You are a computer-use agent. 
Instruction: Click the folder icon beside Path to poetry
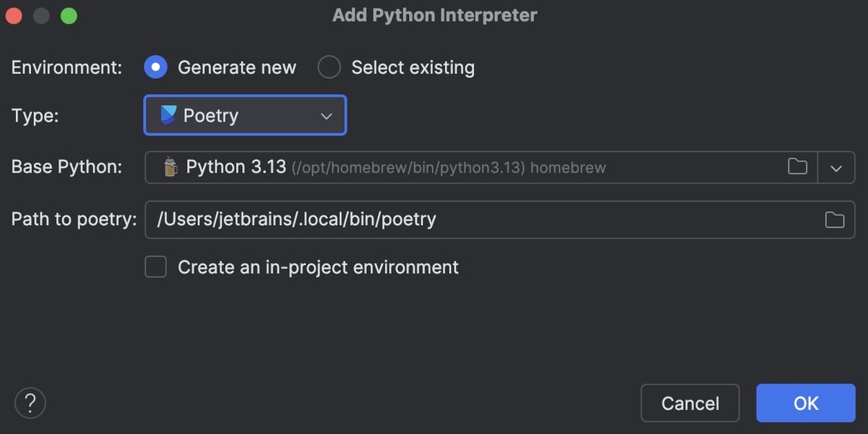[834, 219]
